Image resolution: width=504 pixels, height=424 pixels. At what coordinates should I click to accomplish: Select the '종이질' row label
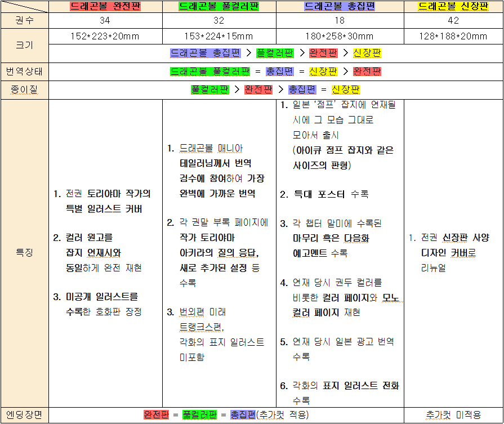tap(24, 90)
